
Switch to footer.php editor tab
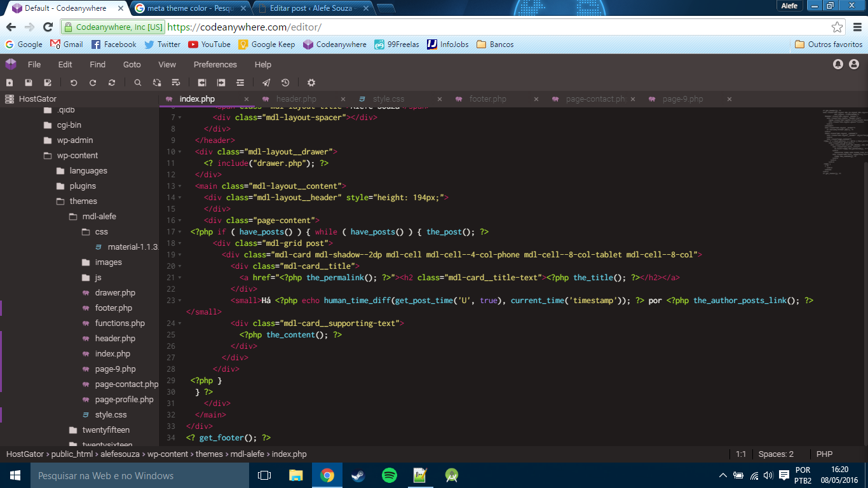click(x=497, y=99)
